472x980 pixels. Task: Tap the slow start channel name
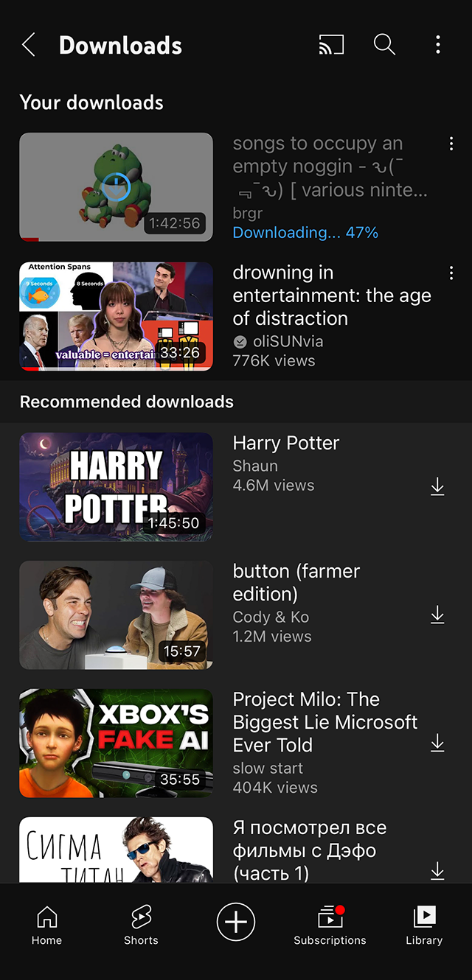point(268,769)
